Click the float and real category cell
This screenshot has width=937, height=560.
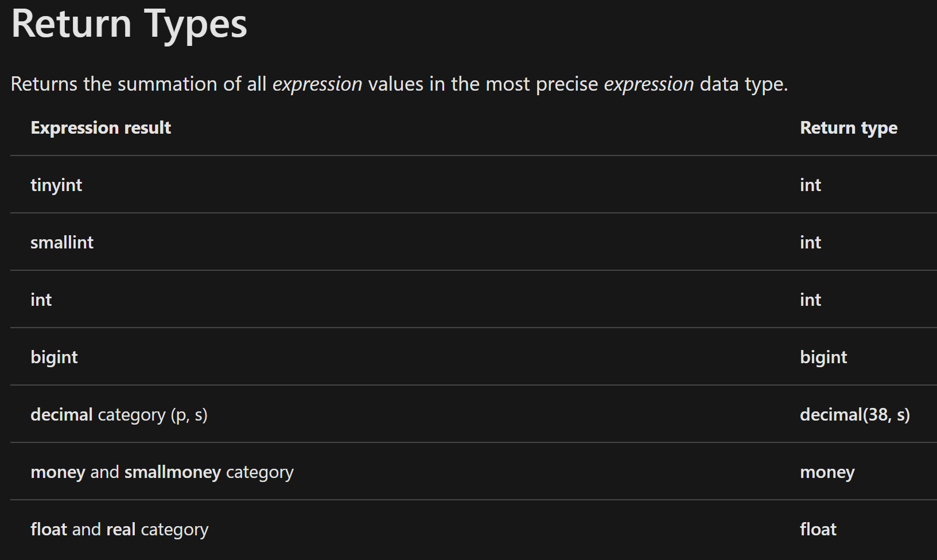[119, 530]
